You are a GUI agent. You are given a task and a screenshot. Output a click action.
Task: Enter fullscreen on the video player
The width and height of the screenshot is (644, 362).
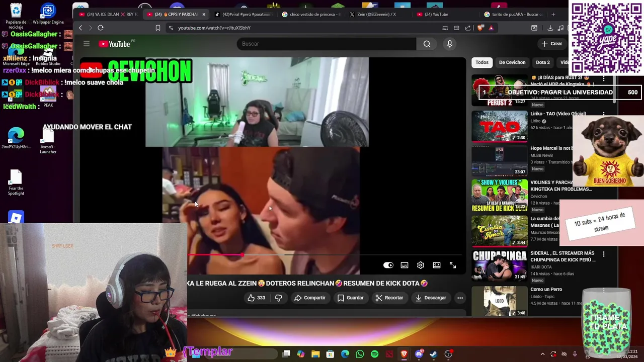point(453,265)
